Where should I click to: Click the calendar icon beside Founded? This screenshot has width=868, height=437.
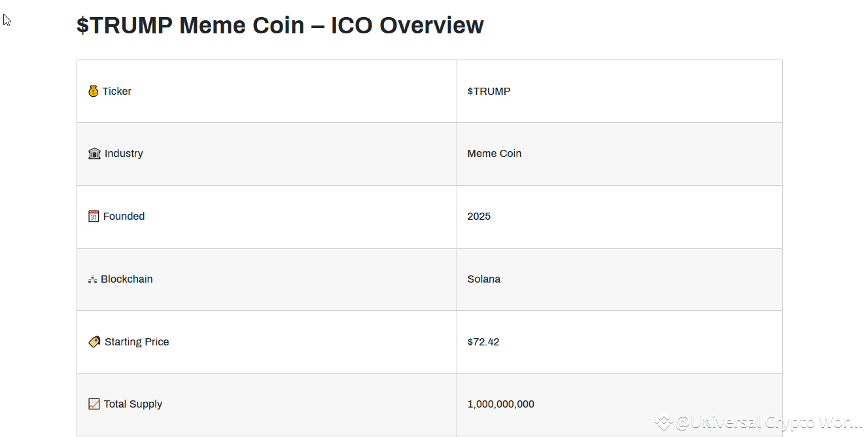point(94,217)
